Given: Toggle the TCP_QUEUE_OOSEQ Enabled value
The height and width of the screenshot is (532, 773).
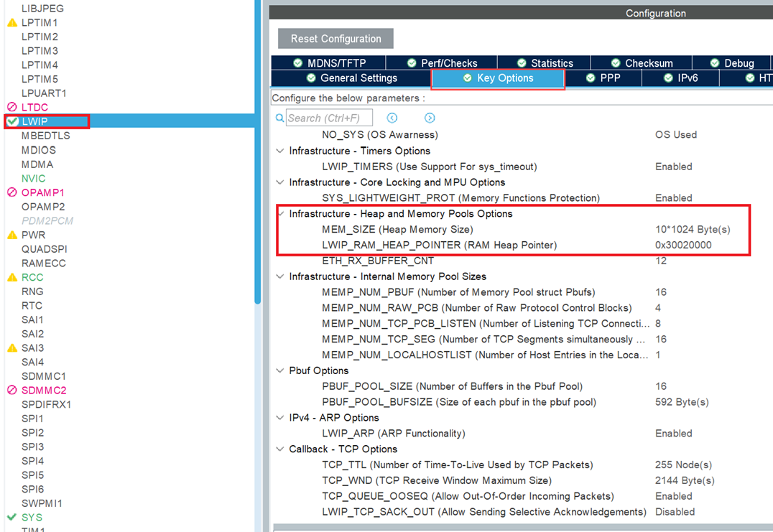Looking at the screenshot, I should pos(673,496).
